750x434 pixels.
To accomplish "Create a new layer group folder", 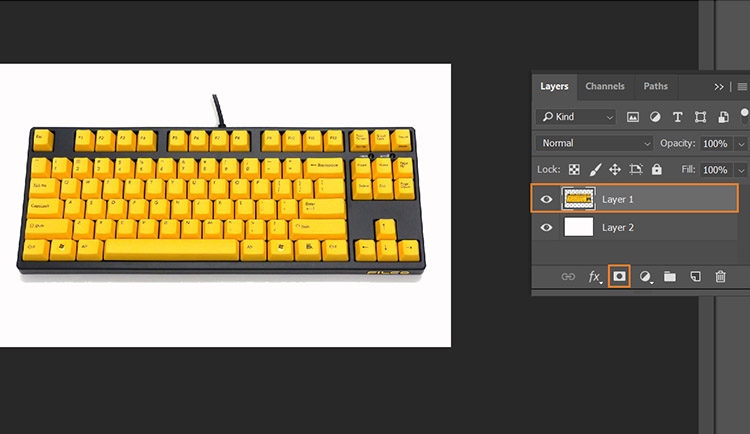I will pos(670,276).
